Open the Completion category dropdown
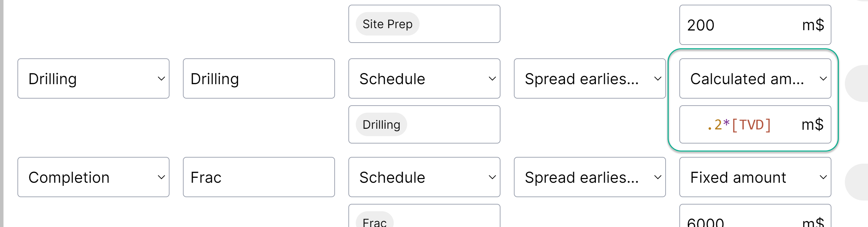Image resolution: width=868 pixels, height=227 pixels. pyautogui.click(x=93, y=177)
